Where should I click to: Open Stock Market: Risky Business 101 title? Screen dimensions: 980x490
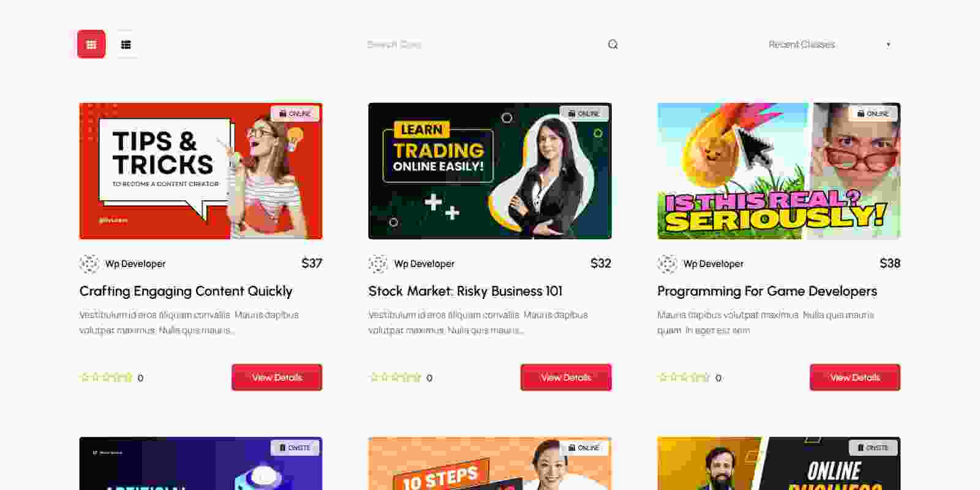tap(465, 292)
